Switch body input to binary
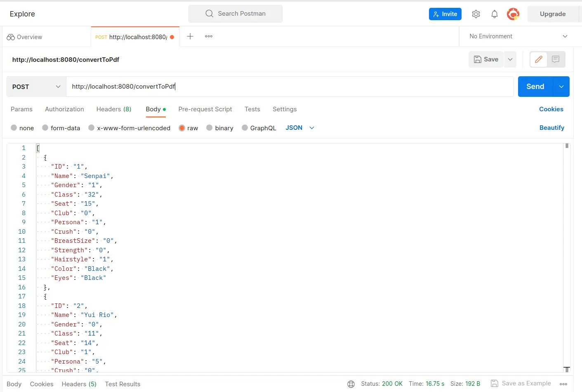 pos(220,128)
